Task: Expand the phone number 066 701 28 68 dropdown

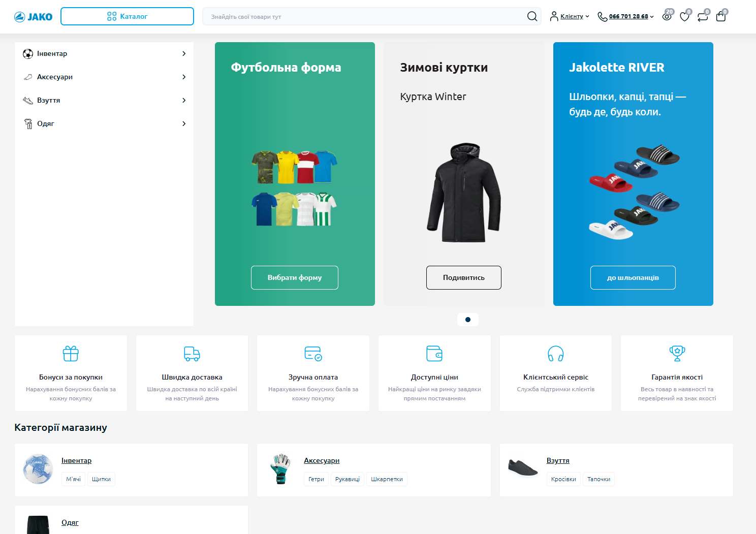Action: (625, 16)
